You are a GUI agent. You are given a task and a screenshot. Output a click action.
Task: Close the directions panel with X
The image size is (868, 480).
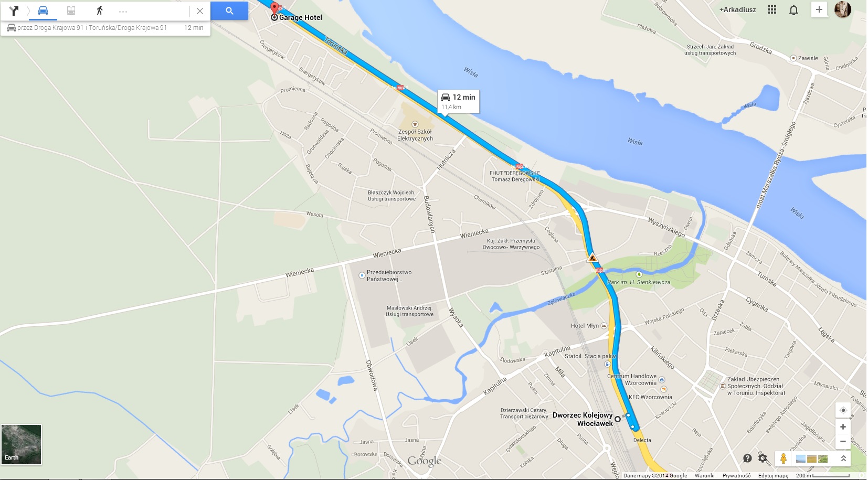click(x=200, y=10)
